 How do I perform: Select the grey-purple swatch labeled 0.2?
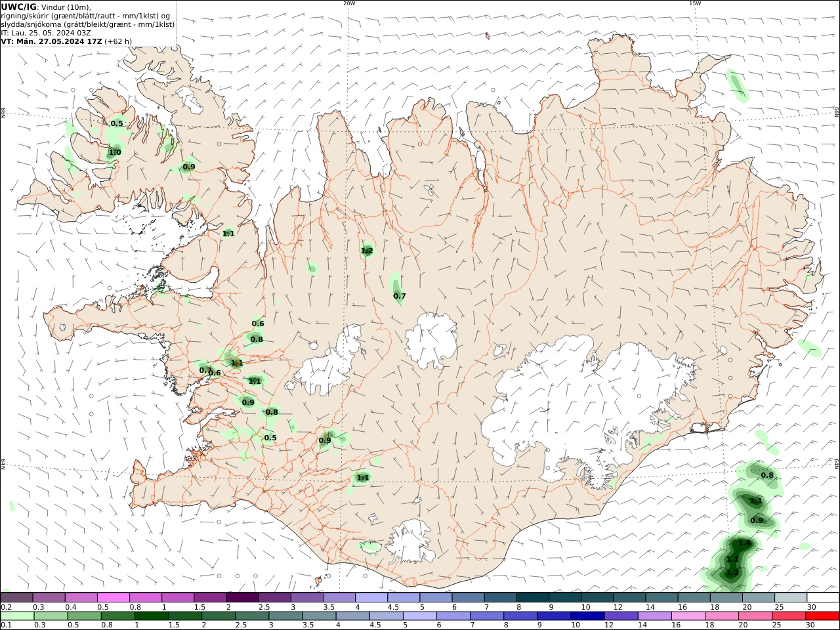[x=16, y=597]
